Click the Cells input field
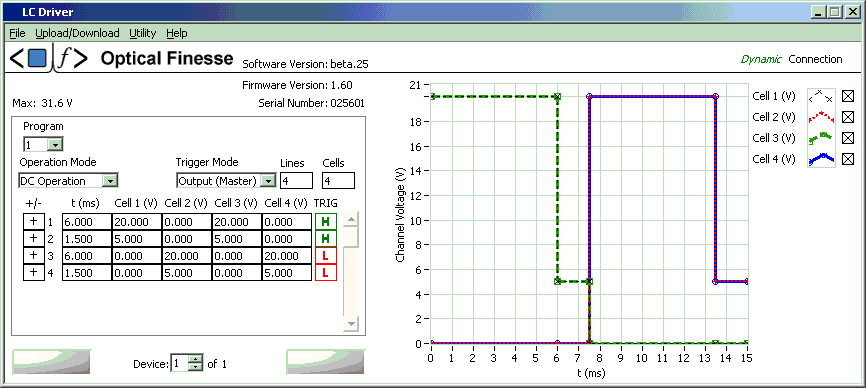Viewport: 866px width, 388px height. coord(338,180)
